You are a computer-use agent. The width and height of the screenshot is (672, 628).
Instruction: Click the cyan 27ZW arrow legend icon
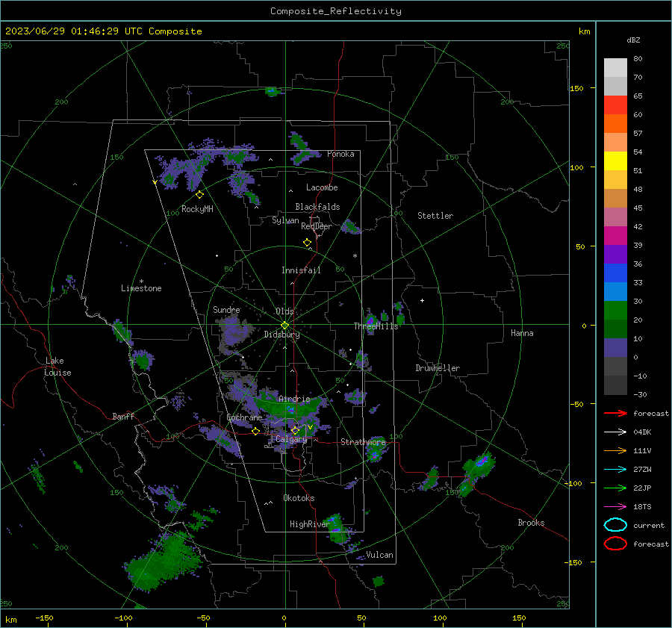click(615, 470)
